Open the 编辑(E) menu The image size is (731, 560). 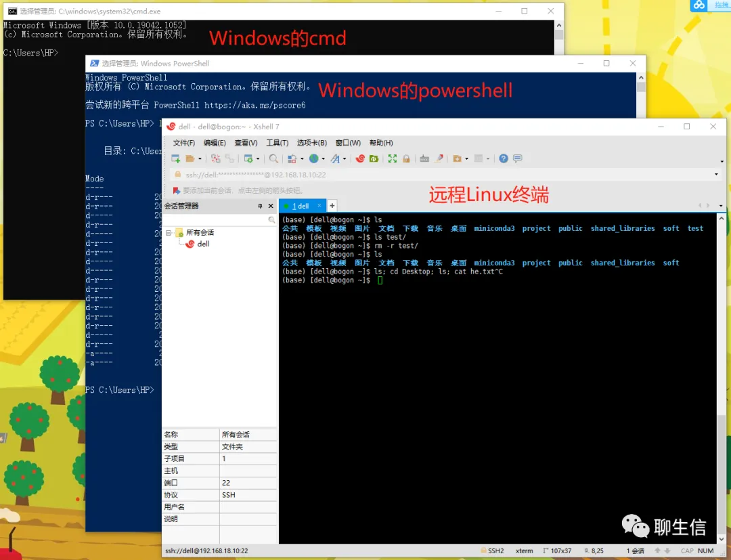(x=215, y=143)
